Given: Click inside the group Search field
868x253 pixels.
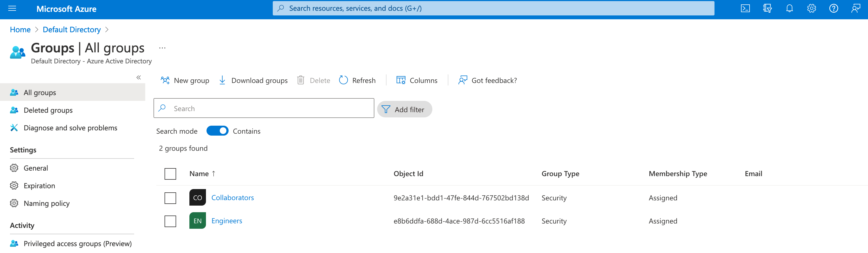Looking at the screenshot, I should (x=263, y=108).
